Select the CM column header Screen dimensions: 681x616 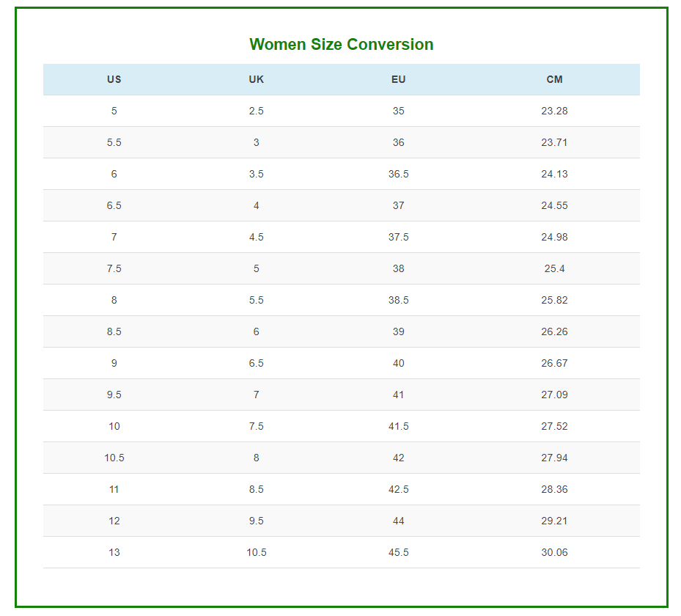(x=554, y=79)
